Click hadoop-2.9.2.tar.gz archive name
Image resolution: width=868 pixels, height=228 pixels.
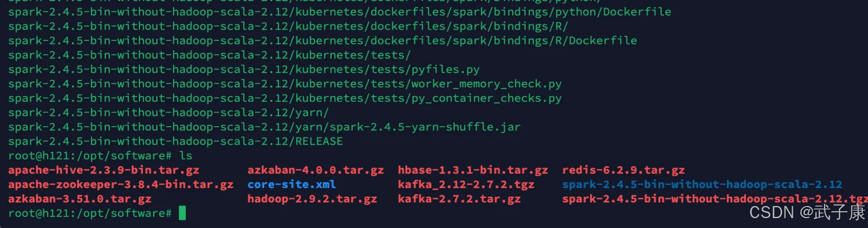(x=312, y=199)
